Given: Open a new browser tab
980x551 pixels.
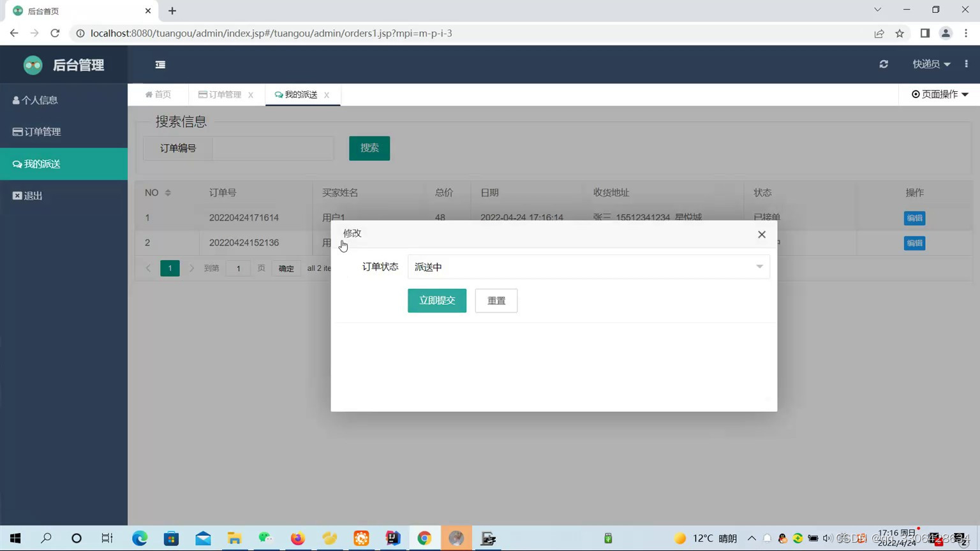Looking at the screenshot, I should (172, 11).
